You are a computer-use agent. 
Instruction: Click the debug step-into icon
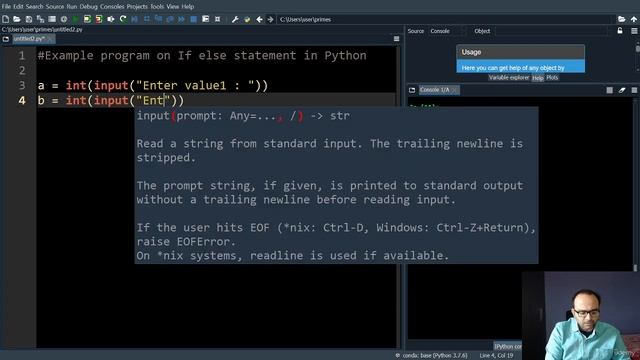158,19
